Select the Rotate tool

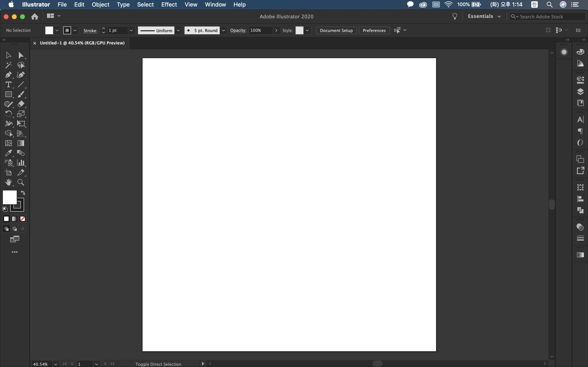point(8,114)
